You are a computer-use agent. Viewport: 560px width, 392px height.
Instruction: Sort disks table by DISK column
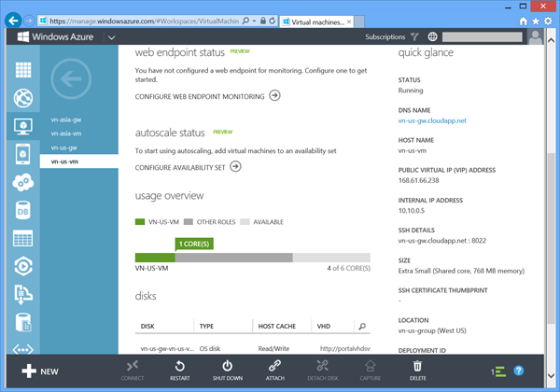click(147, 327)
